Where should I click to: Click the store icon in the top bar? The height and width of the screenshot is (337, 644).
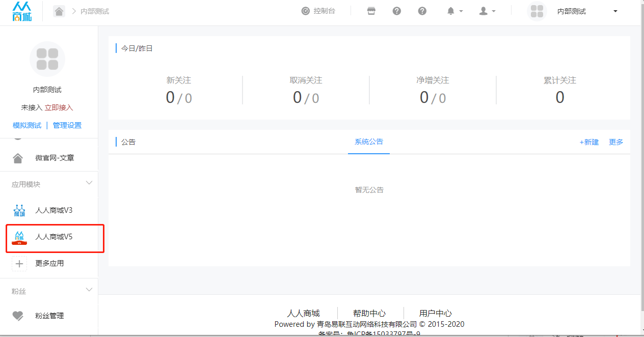point(371,11)
